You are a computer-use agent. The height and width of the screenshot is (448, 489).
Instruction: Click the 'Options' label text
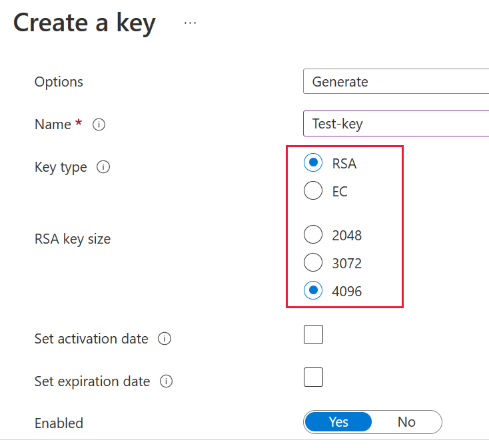[x=59, y=82]
